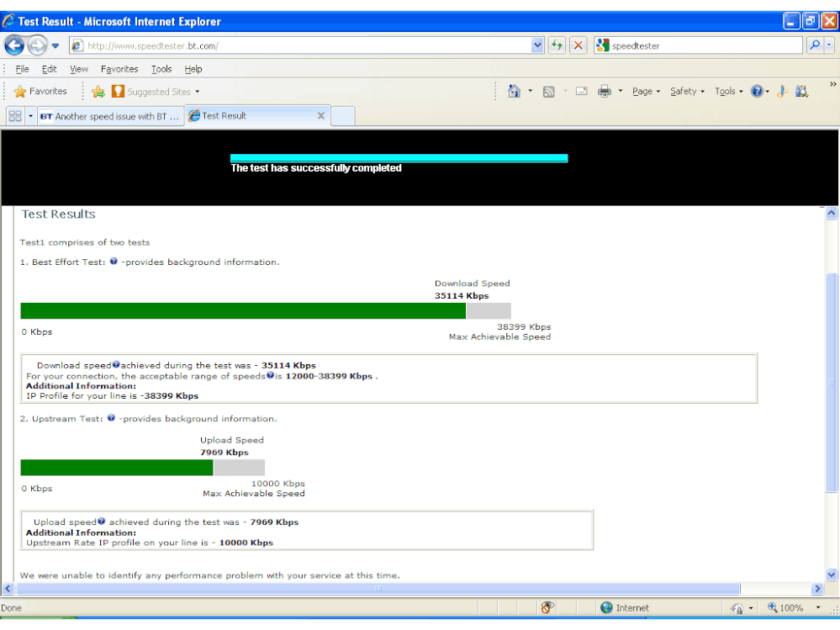Click the Print icon
Screen dimensions: 840x630
tap(605, 91)
